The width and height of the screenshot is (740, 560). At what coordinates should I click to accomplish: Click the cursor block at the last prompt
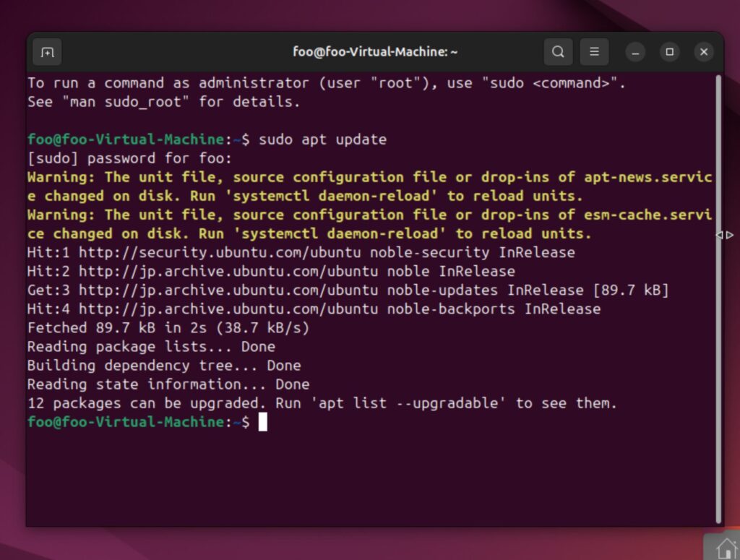(x=263, y=422)
